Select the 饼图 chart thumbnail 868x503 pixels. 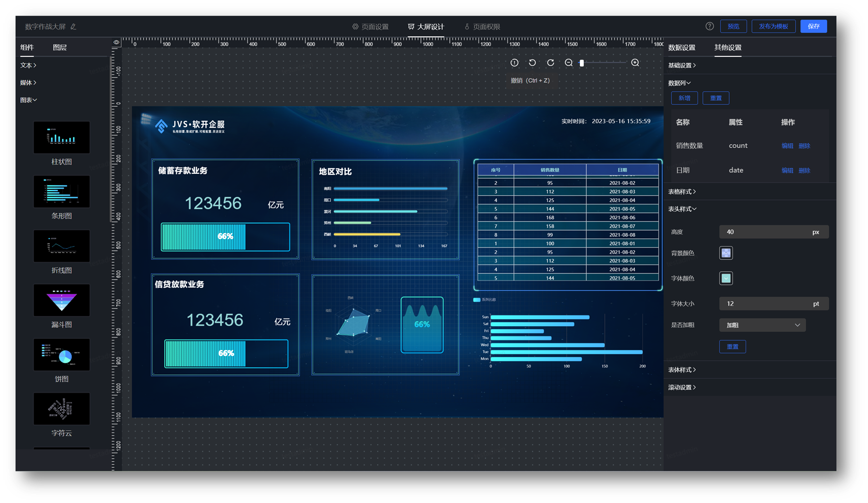coord(62,355)
